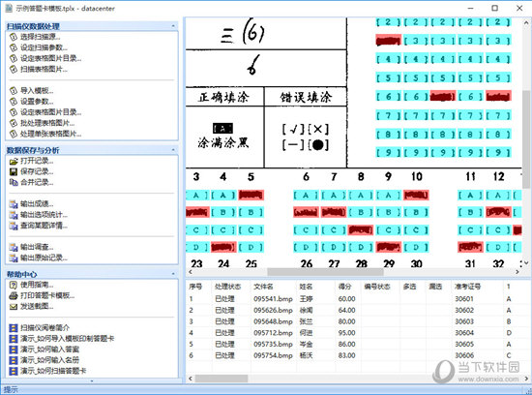Click the 导入模板 icon
532x395 pixels.
[13, 90]
